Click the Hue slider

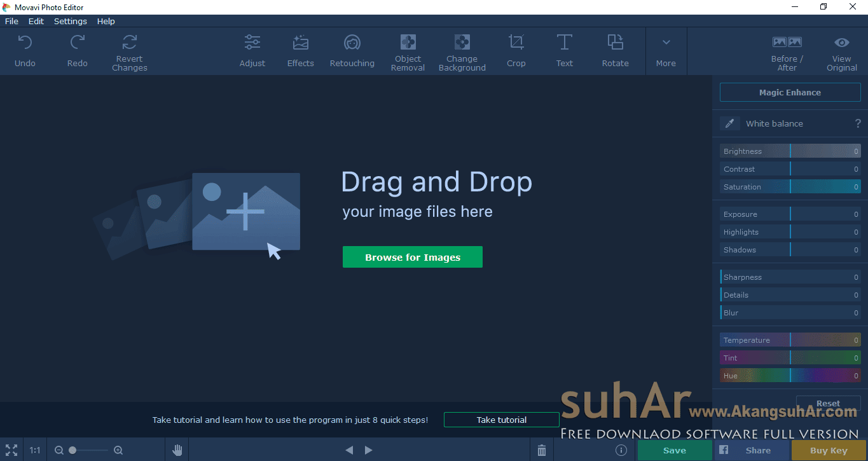(790, 376)
